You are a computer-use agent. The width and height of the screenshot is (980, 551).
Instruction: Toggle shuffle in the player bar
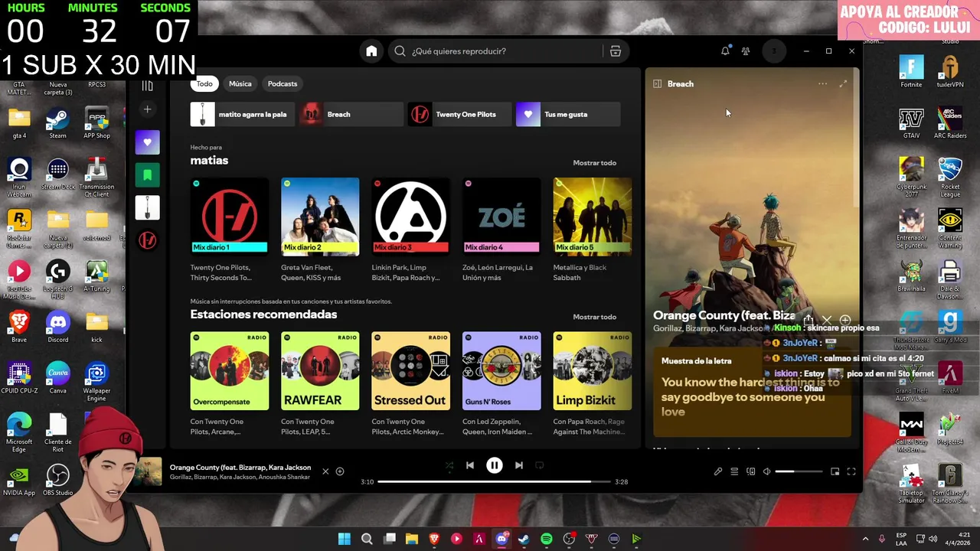tap(449, 465)
